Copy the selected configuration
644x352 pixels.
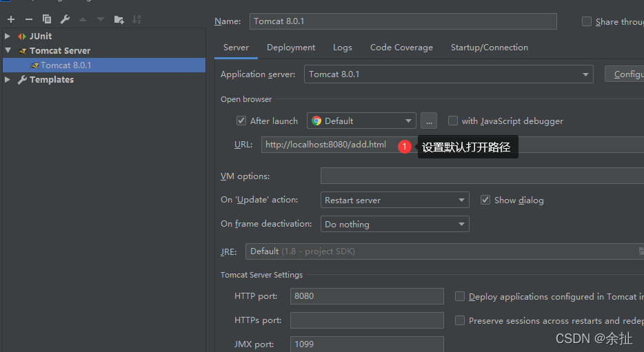pos(47,19)
